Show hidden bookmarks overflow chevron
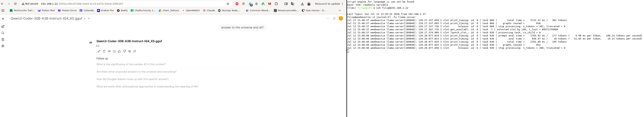Viewport: 644px width, 117px height. (x=339, y=11)
